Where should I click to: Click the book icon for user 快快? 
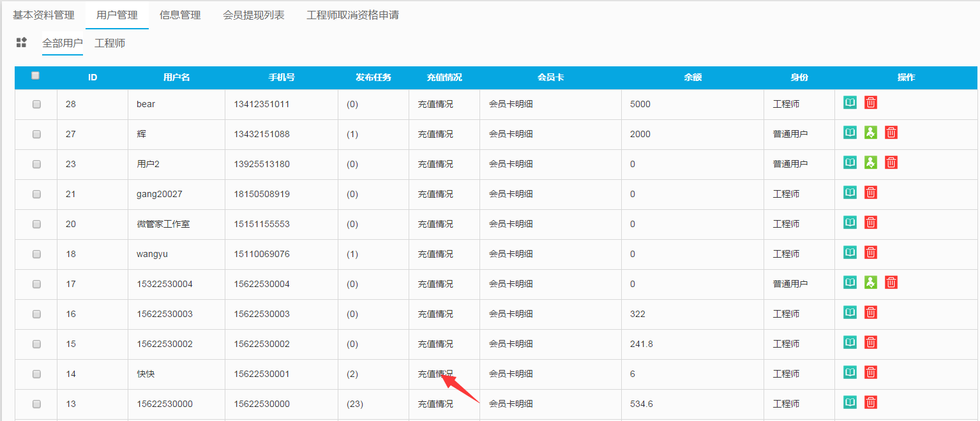[x=850, y=373]
